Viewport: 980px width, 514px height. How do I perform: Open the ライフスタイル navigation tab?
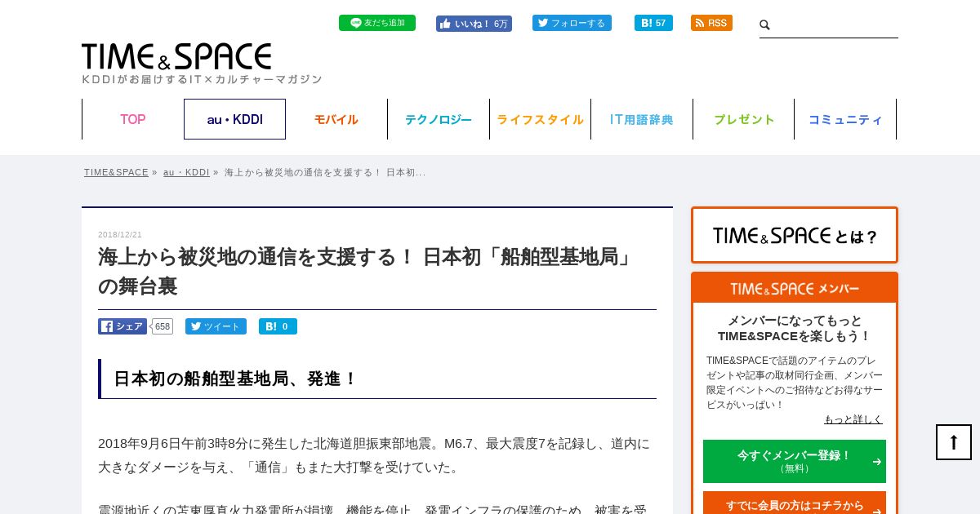(x=540, y=119)
